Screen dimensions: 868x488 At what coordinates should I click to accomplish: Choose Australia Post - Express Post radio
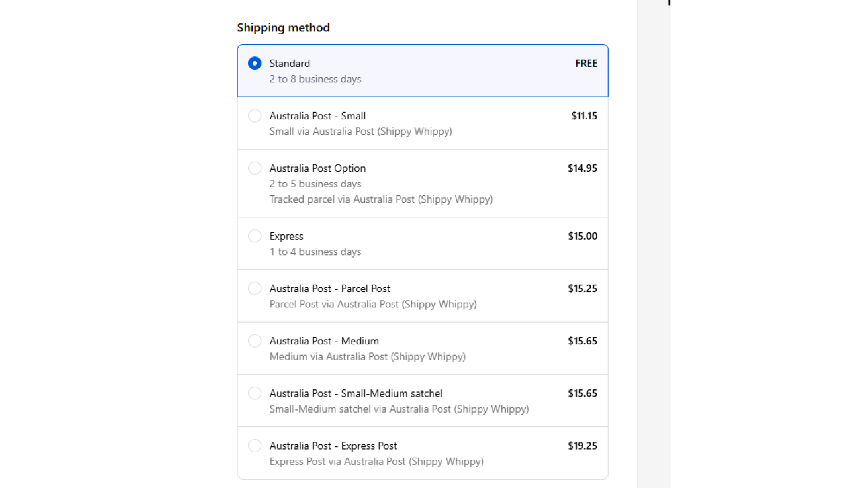click(x=254, y=446)
